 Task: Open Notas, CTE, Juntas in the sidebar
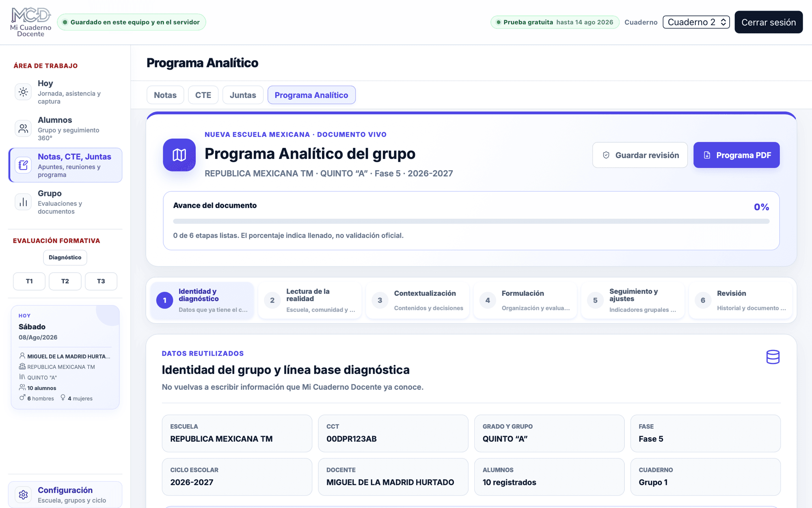coord(65,165)
